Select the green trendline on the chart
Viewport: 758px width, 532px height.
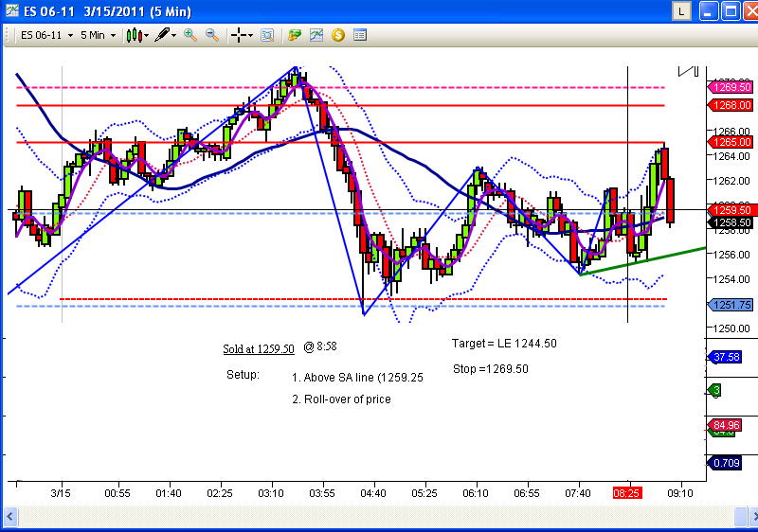click(x=643, y=261)
